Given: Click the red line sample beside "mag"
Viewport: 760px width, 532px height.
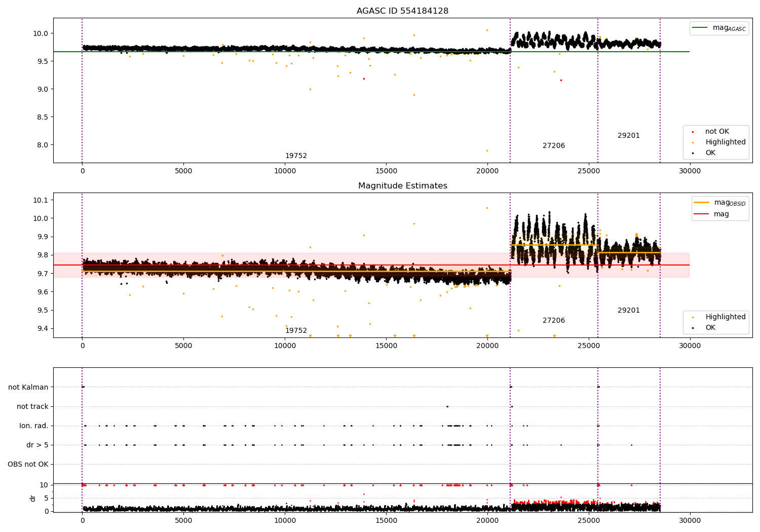Looking at the screenshot, I should click(x=701, y=214).
